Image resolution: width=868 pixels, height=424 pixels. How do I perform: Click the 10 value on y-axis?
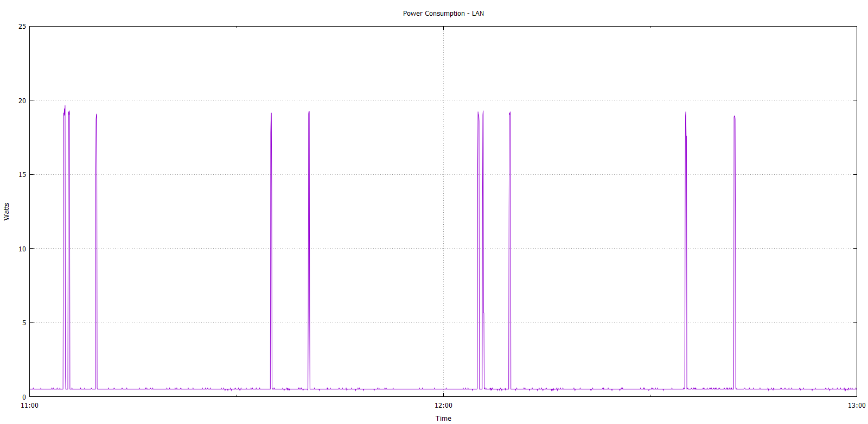tap(22, 249)
